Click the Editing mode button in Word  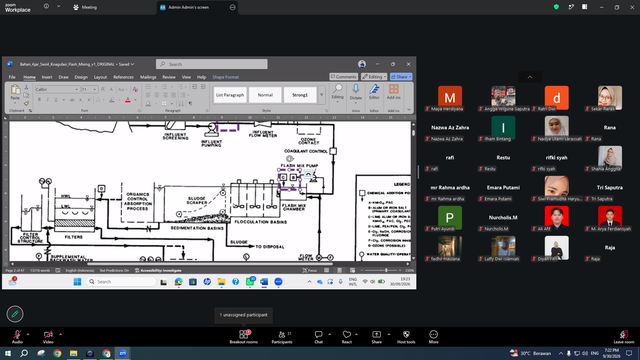coord(374,77)
